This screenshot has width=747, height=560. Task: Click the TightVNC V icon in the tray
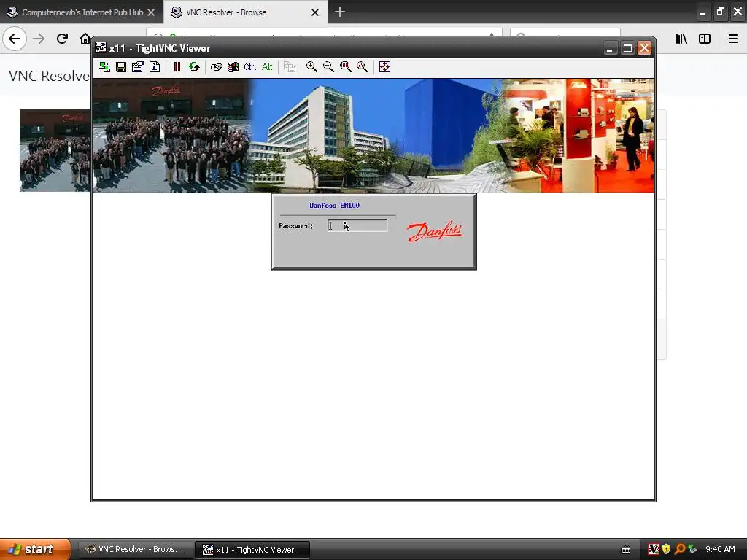point(653,549)
